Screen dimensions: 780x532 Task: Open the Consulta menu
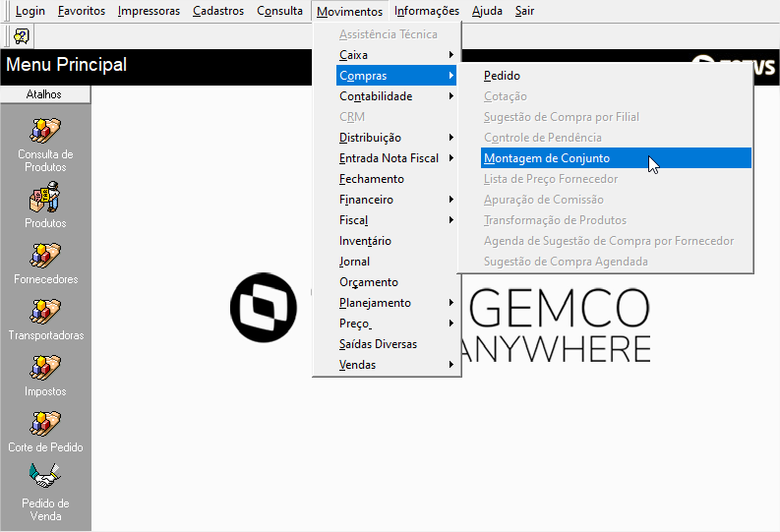point(279,11)
